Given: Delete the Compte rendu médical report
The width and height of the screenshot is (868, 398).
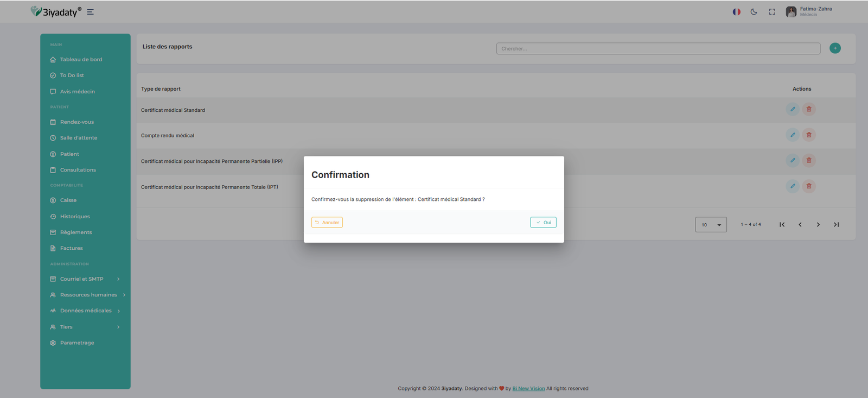Looking at the screenshot, I should (x=808, y=135).
